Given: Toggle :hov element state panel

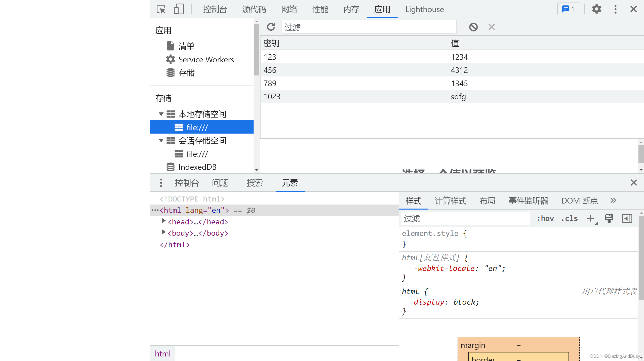Looking at the screenshot, I should pos(545,218).
